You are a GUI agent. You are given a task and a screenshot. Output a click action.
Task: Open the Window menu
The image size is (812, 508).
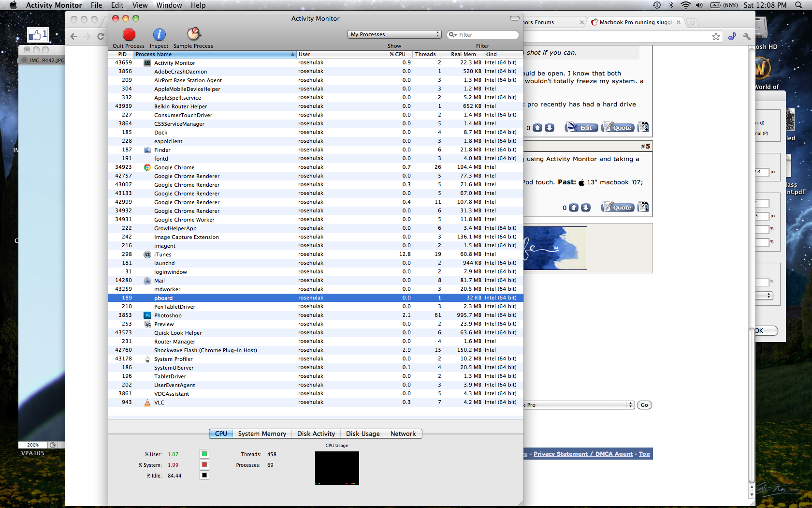(x=169, y=5)
